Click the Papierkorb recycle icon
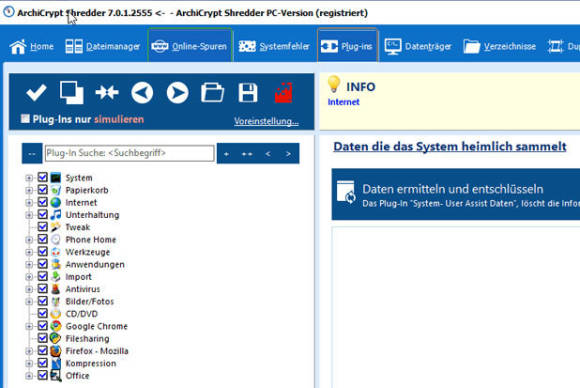580x388 pixels. click(x=56, y=190)
